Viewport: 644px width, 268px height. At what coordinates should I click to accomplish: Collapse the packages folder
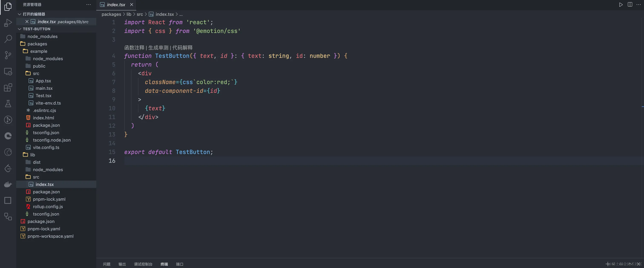coord(56,44)
